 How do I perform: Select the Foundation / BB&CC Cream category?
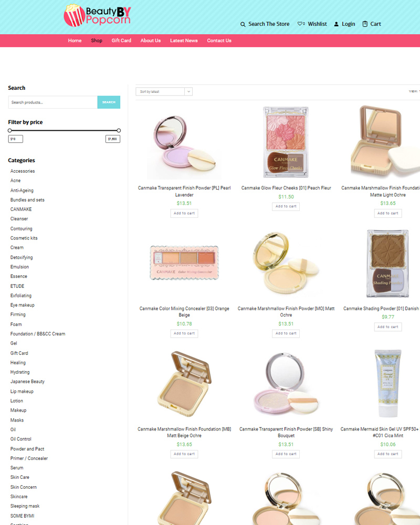(38, 334)
